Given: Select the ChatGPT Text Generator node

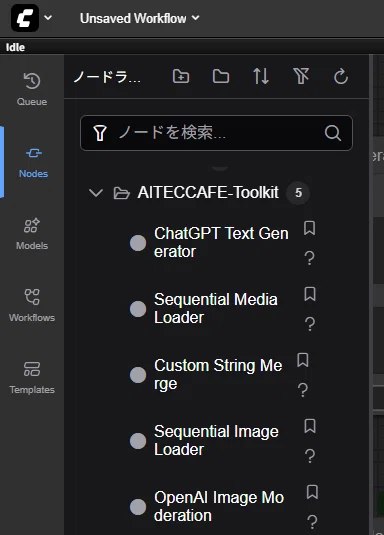Looking at the screenshot, I should 221,243.
